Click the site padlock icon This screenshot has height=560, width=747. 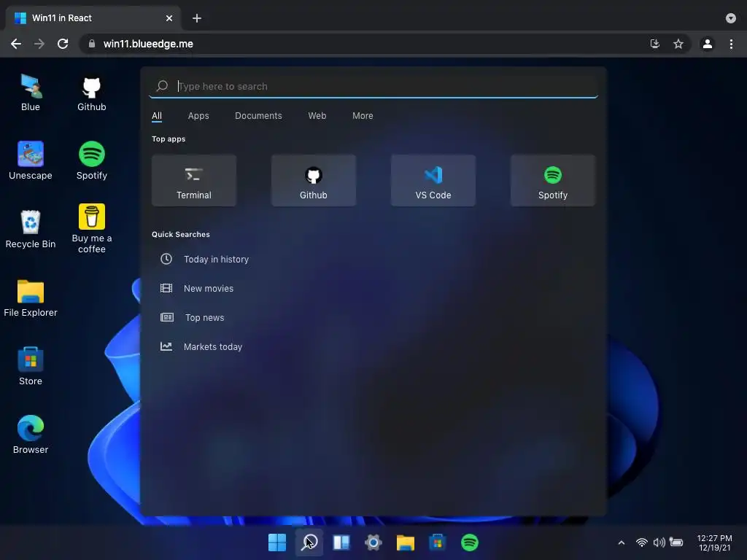[x=92, y=44]
